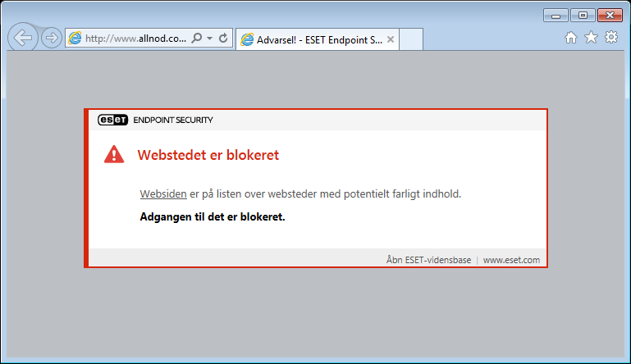The width and height of the screenshot is (631, 364).
Task: Open Favorites star icon
Action: (x=591, y=37)
